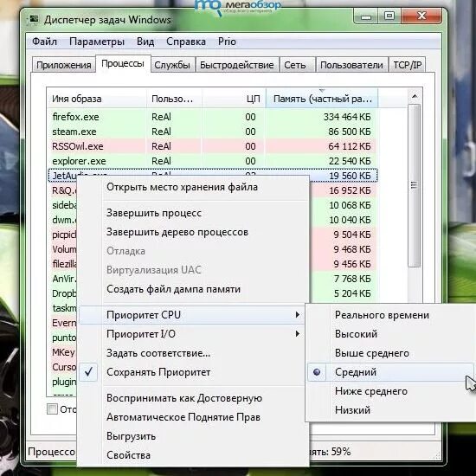
Task: Choose Воспринимать как Достоверную
Action: 194,398
